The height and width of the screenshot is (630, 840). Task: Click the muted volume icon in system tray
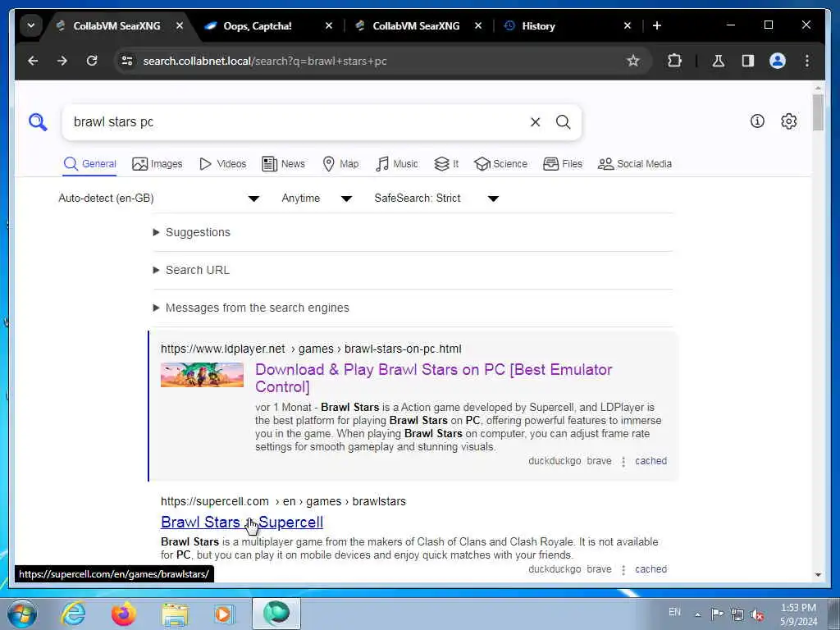[757, 614]
